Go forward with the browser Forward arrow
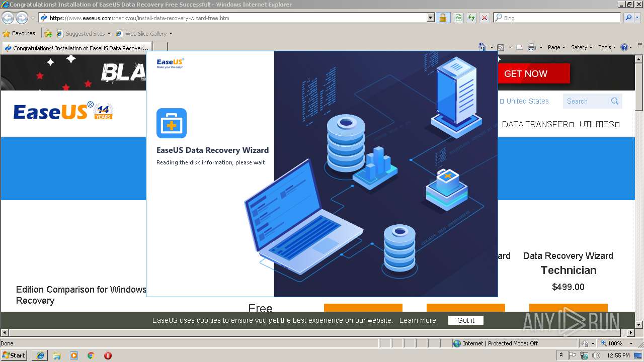Image resolution: width=644 pixels, height=362 pixels. (22, 18)
